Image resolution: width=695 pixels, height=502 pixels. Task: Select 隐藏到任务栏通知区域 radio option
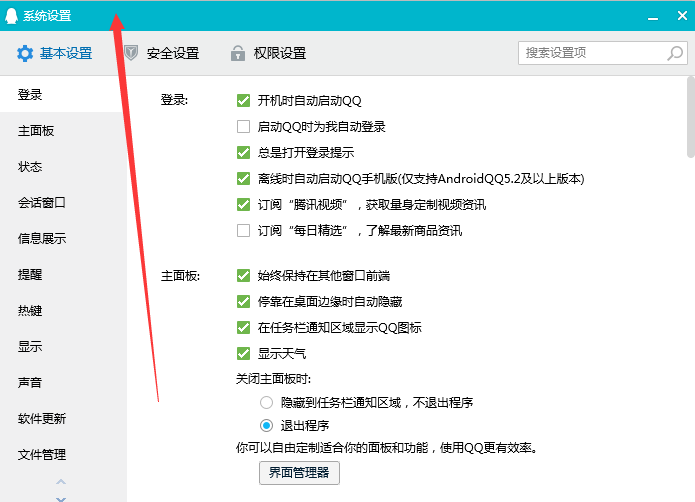266,402
